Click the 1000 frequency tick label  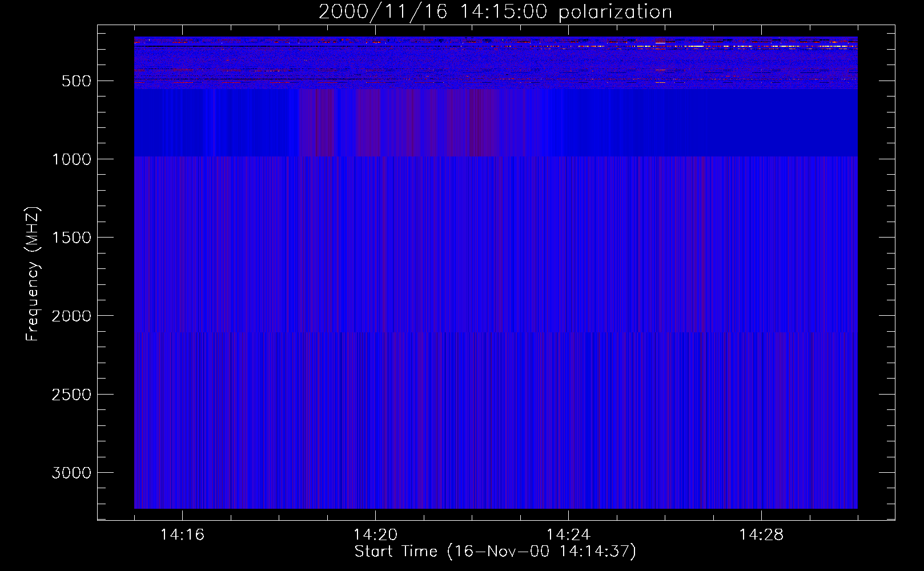(71, 159)
